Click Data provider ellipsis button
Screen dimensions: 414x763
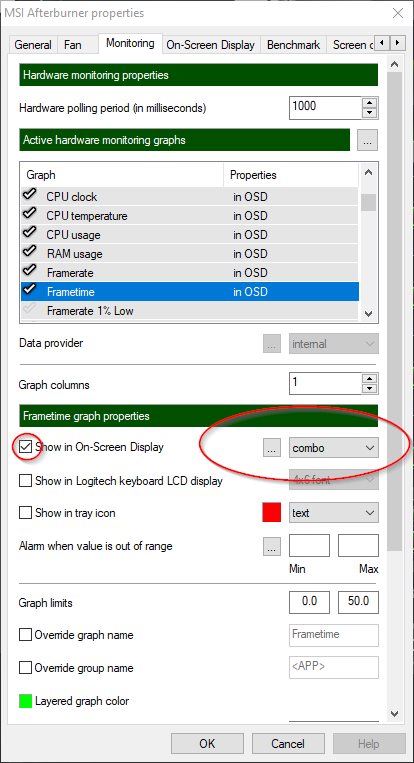pos(272,344)
